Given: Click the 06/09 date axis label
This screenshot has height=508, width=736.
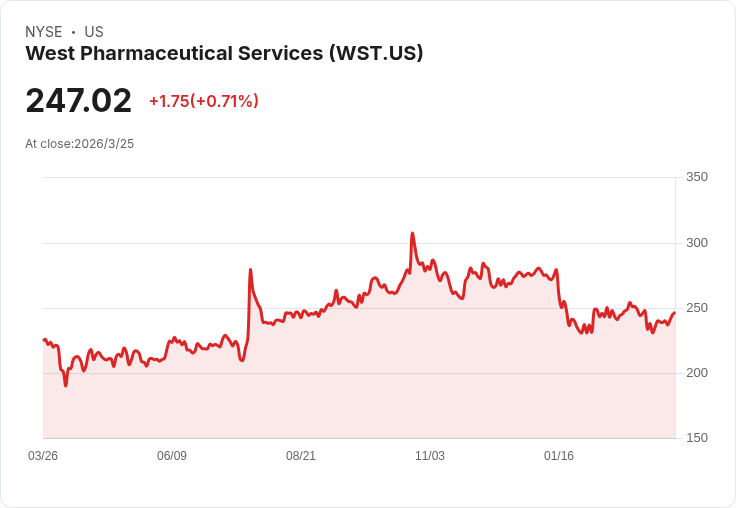Looking at the screenshot, I should point(172,455).
